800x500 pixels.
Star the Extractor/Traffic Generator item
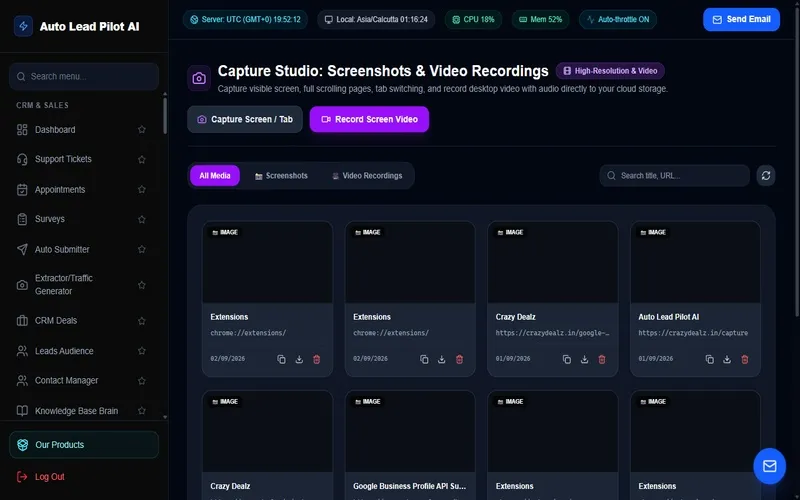[142, 285]
